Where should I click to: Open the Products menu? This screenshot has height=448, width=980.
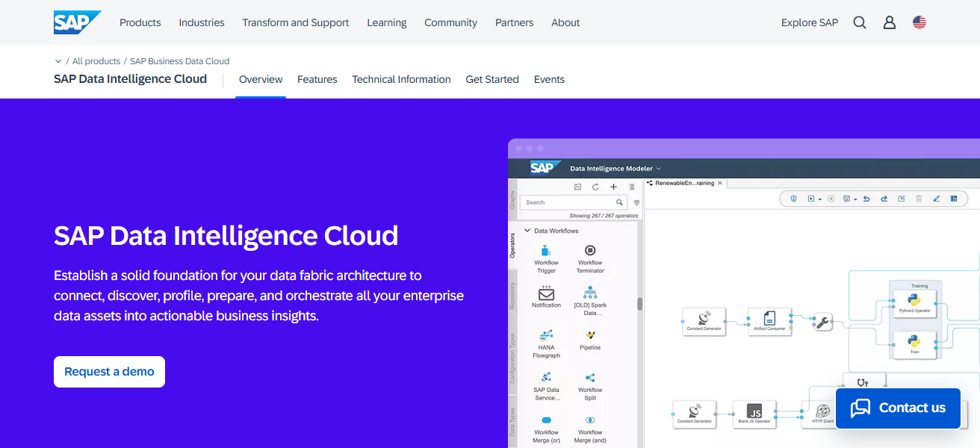[140, 22]
